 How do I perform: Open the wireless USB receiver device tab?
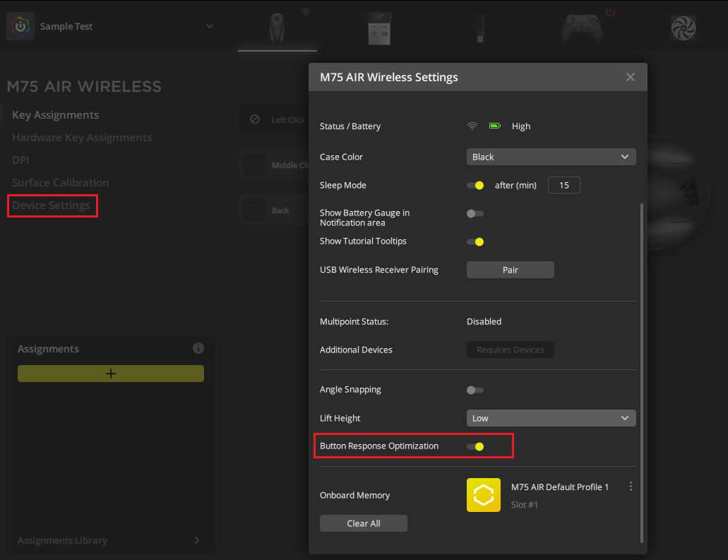coord(379,28)
